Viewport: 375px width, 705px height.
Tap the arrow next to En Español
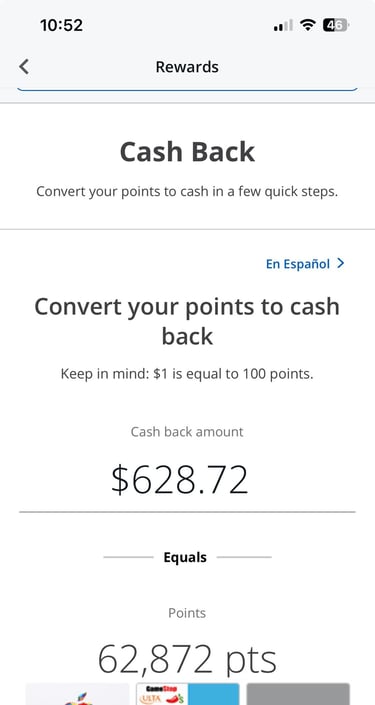[x=341, y=263]
